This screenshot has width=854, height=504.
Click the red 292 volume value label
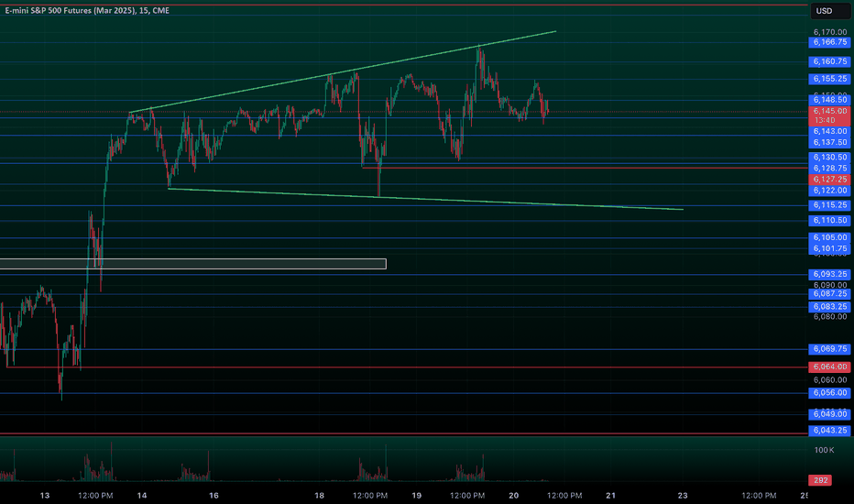(x=820, y=480)
